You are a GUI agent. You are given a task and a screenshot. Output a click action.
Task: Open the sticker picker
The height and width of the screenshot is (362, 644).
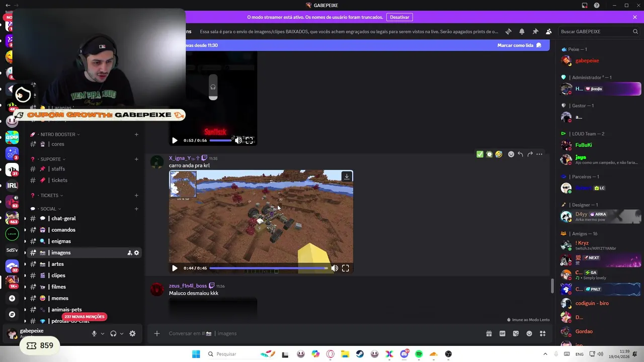[516, 333]
